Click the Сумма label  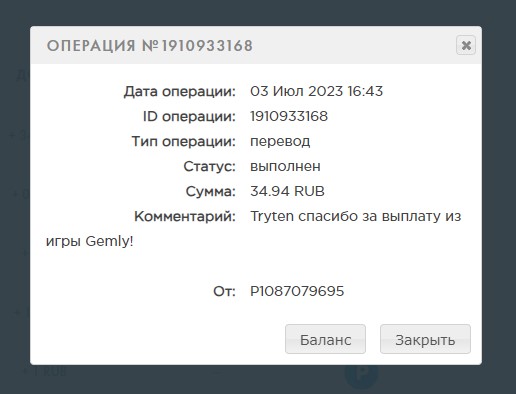[211, 191]
